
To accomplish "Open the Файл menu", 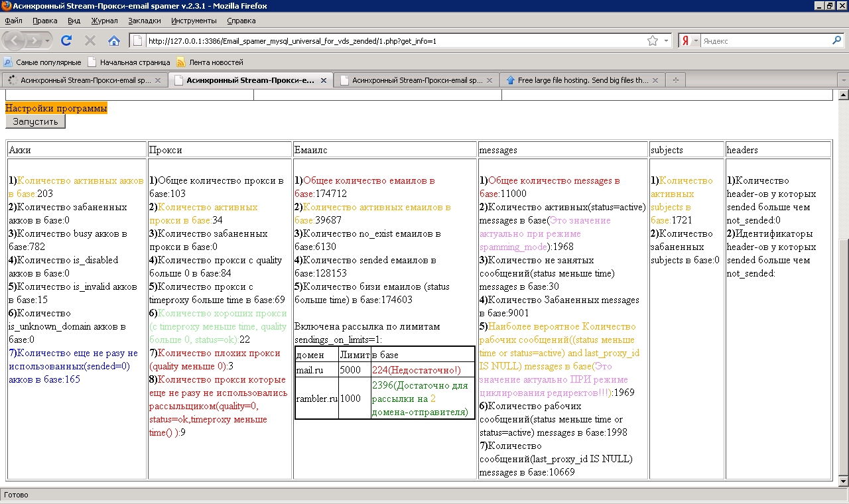I will 13,21.
